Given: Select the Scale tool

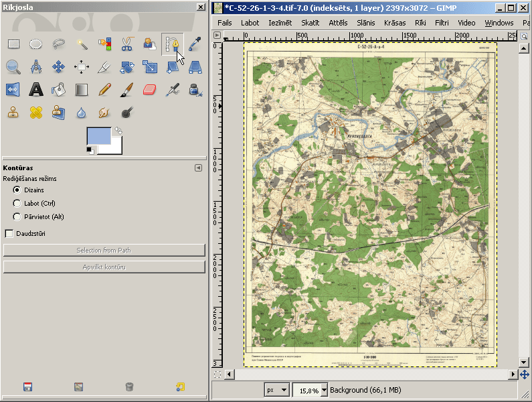Looking at the screenshot, I should [150, 67].
